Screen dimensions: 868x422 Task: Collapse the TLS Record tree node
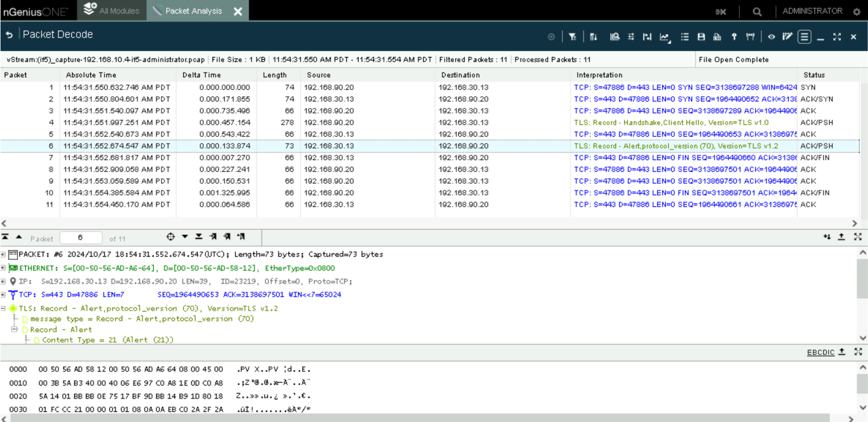pyautogui.click(x=3, y=308)
